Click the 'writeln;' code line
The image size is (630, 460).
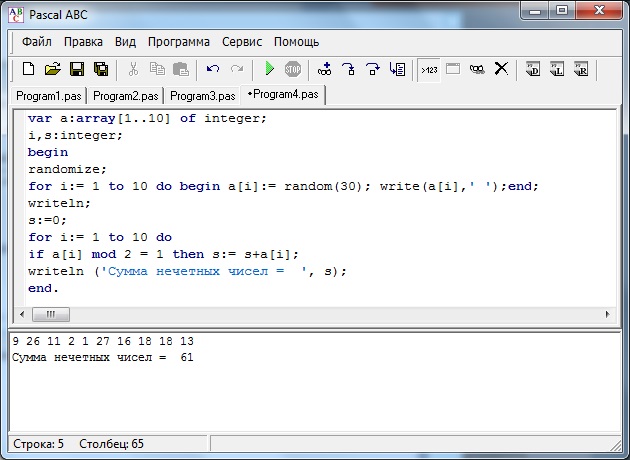(x=59, y=203)
